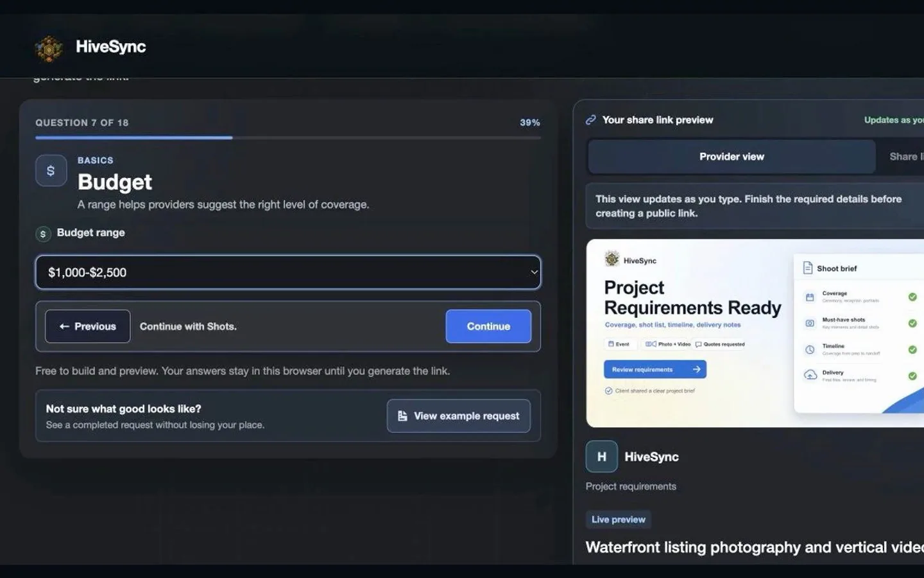Screen dimensions: 924x578
Task: Click the Live preview badge
Action: pyautogui.click(x=619, y=520)
